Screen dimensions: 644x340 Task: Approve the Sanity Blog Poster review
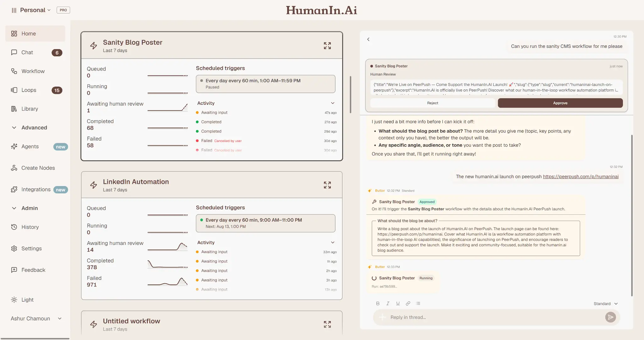560,103
